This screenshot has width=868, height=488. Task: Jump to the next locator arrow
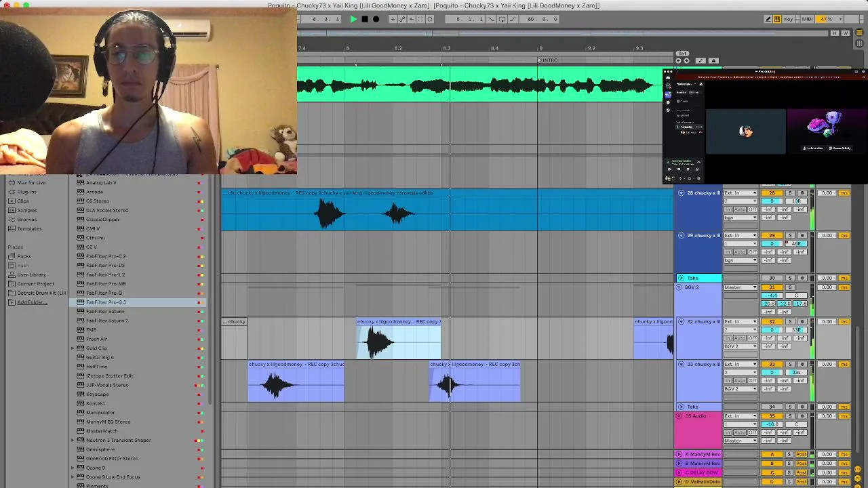[686, 61]
